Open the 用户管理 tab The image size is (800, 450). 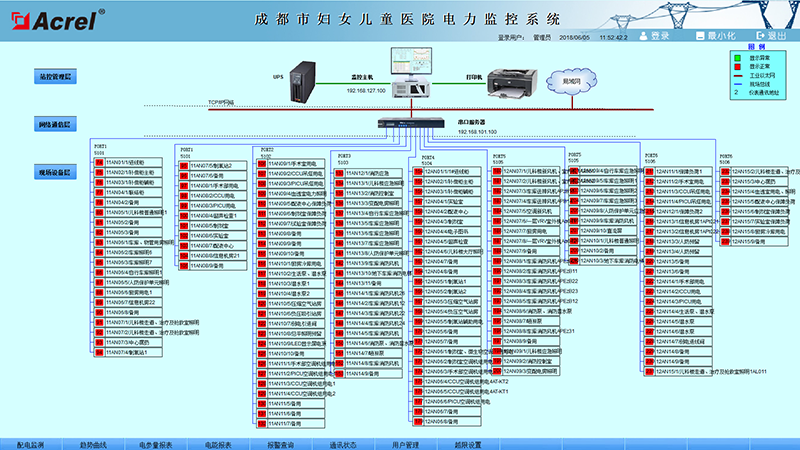[x=406, y=444]
